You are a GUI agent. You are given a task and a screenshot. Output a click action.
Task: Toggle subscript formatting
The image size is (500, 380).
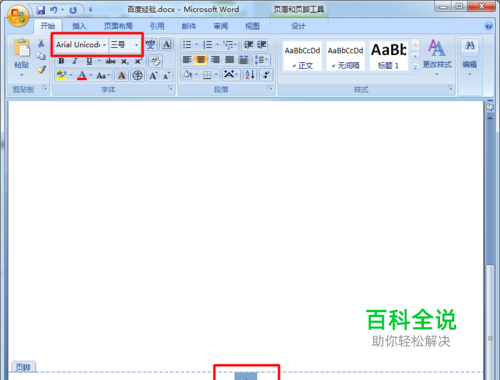pos(124,61)
